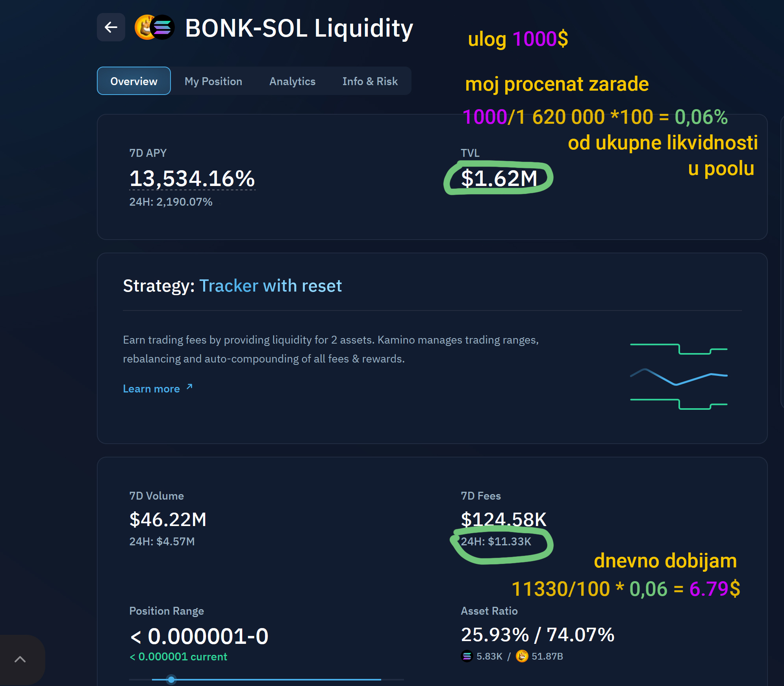Click the Asset Ratio percentages text
Image resolution: width=784 pixels, height=686 pixels.
pos(537,634)
